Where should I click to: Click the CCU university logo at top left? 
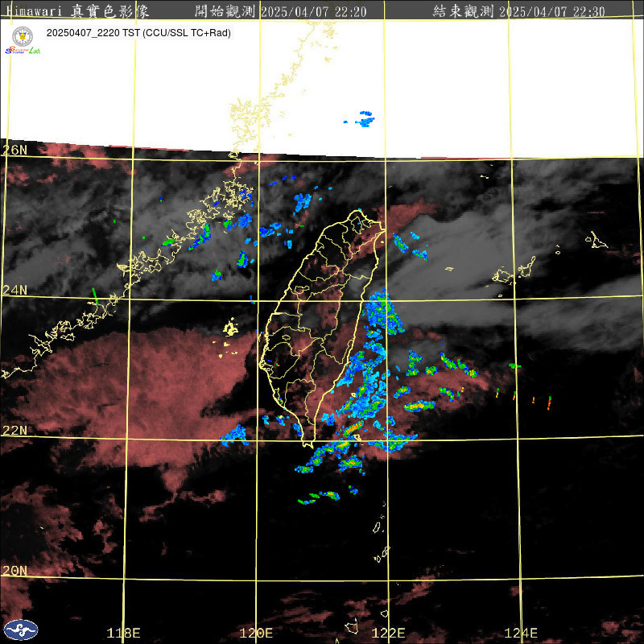[x=23, y=35]
